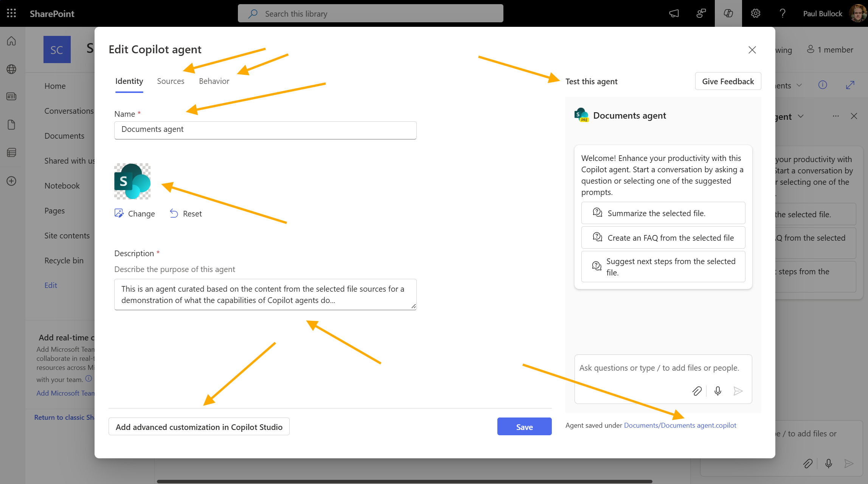868x484 pixels.
Task: Click the microphone icon in chat
Action: click(x=718, y=391)
